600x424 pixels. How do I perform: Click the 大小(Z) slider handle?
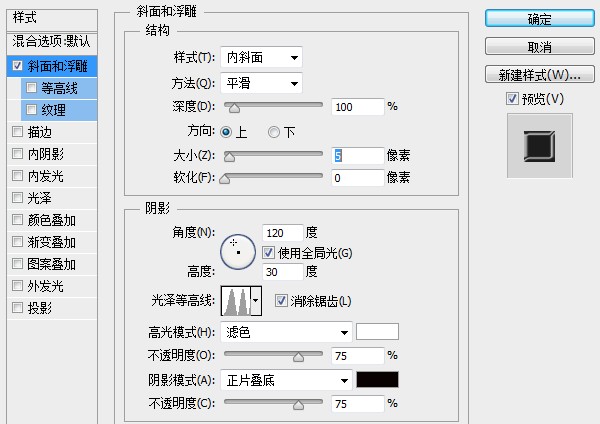pyautogui.click(x=229, y=157)
